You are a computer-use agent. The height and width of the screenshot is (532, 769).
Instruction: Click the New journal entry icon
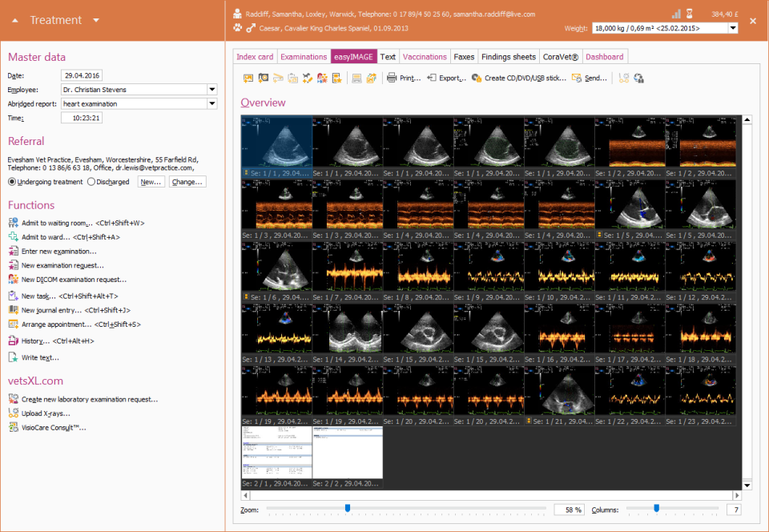(x=14, y=310)
